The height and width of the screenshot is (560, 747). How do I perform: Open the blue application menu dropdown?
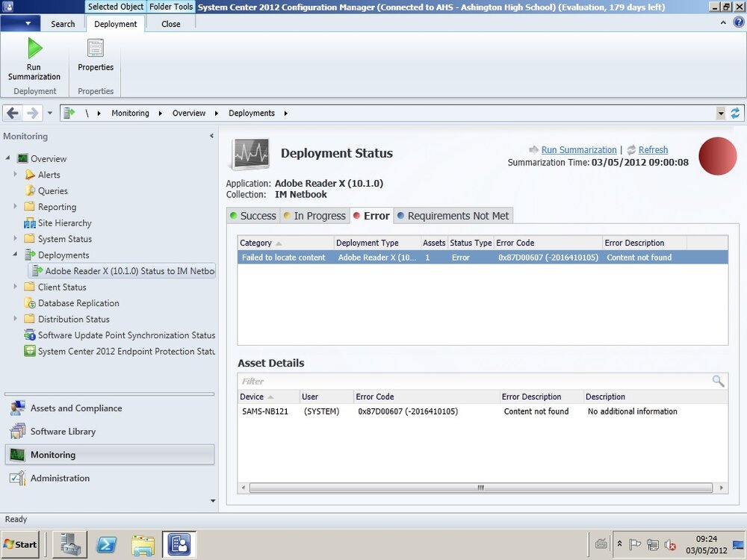19,23
